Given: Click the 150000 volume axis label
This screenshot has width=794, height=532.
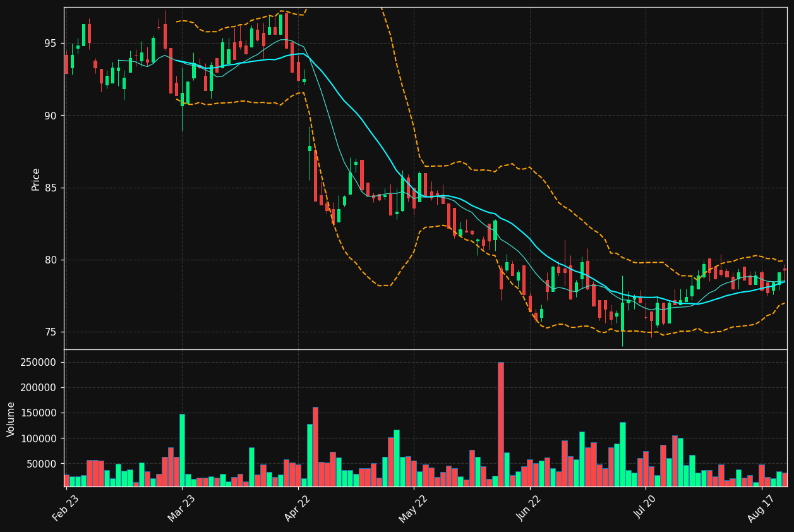Looking at the screenshot, I should click(39, 413).
